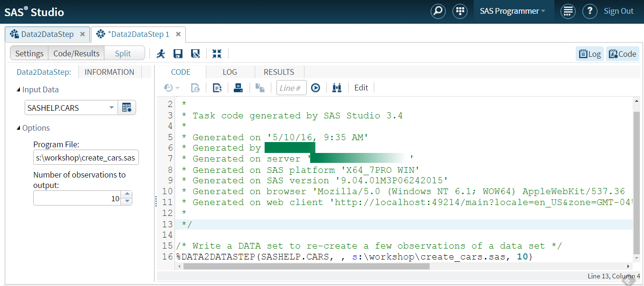Viewport: 644px width, 286px height.
Task: Switch to Split view mode
Action: point(123,54)
